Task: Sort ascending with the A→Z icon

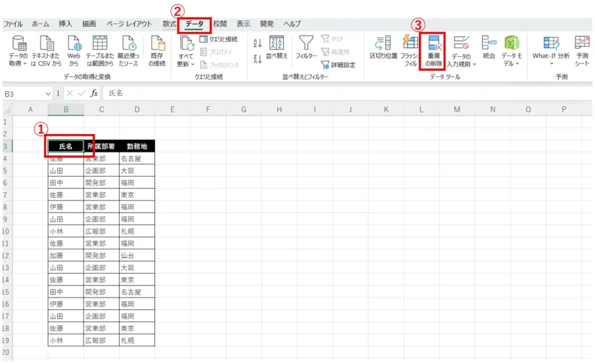Action: (258, 43)
